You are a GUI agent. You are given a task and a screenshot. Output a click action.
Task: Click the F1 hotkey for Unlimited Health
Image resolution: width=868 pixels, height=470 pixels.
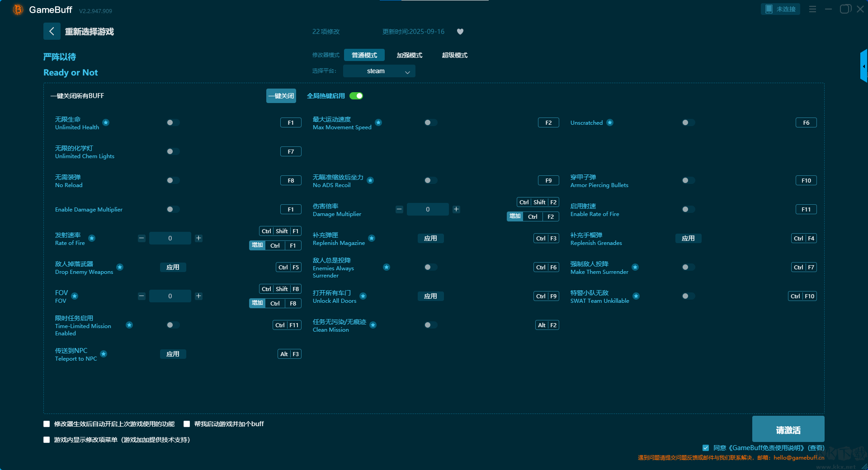coord(291,122)
